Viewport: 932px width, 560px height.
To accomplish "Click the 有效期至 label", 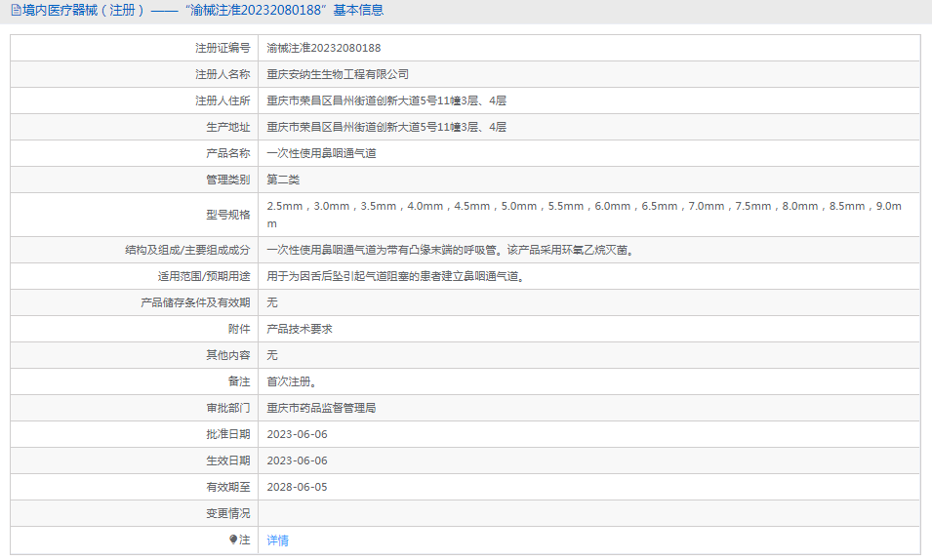I will coord(228,487).
